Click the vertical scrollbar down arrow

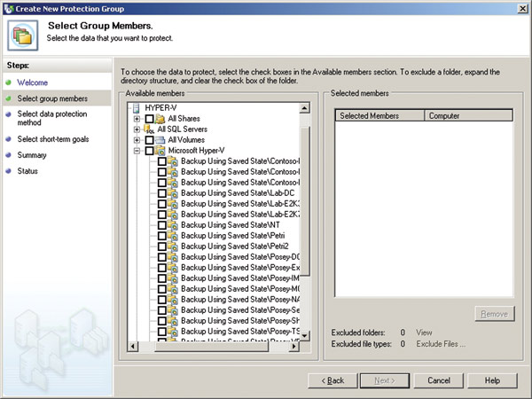click(x=304, y=336)
